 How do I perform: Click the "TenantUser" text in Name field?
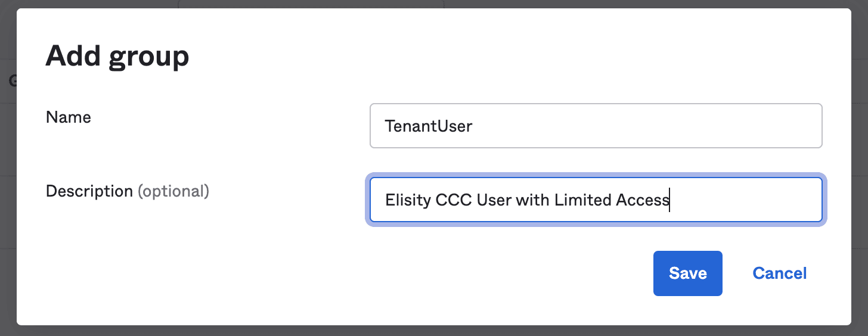pos(429,126)
